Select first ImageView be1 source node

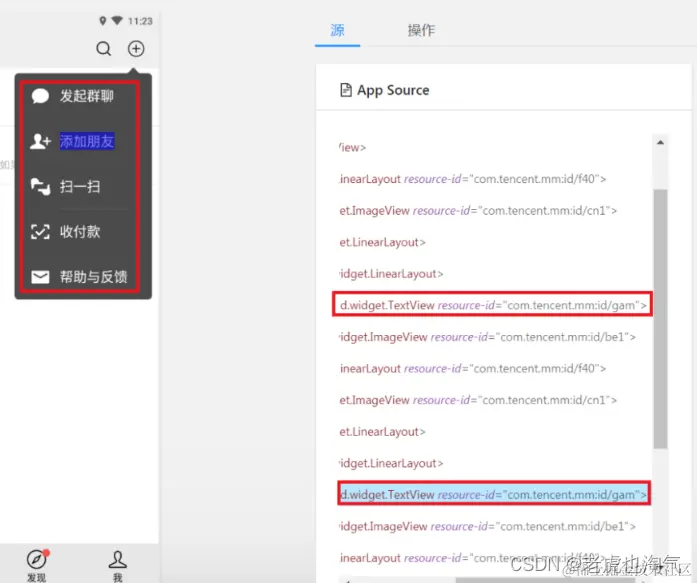[487, 337]
